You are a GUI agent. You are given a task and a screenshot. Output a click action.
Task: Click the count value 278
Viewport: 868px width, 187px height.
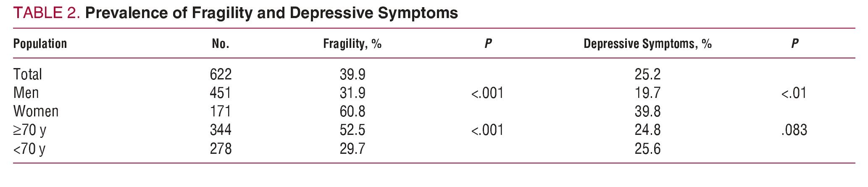pos(221,149)
